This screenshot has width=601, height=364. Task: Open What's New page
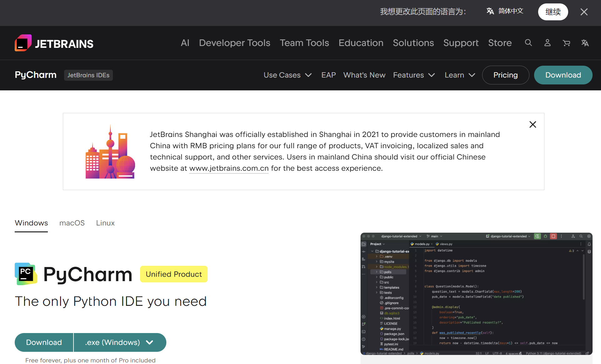pos(364,75)
